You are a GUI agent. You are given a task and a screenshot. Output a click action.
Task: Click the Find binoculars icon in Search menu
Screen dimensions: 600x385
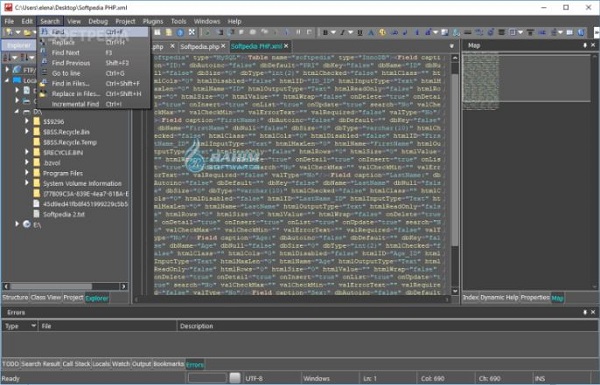[44, 31]
